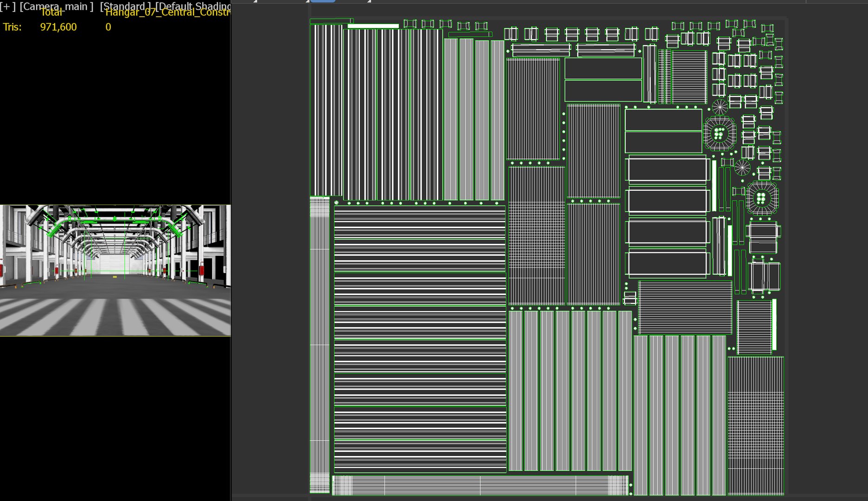Open the [Standard] viewport quality menu
Screen dimensions: 868x501
(x=125, y=6)
